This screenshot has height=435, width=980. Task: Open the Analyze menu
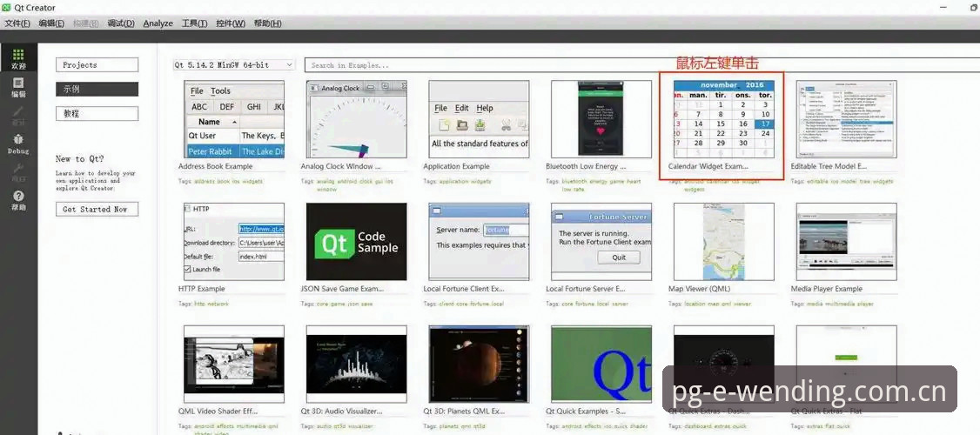click(158, 23)
